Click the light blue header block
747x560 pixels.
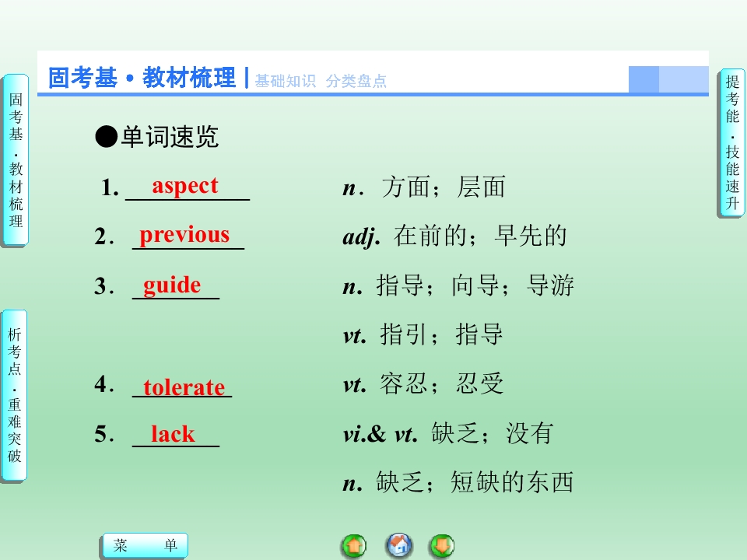(684, 79)
